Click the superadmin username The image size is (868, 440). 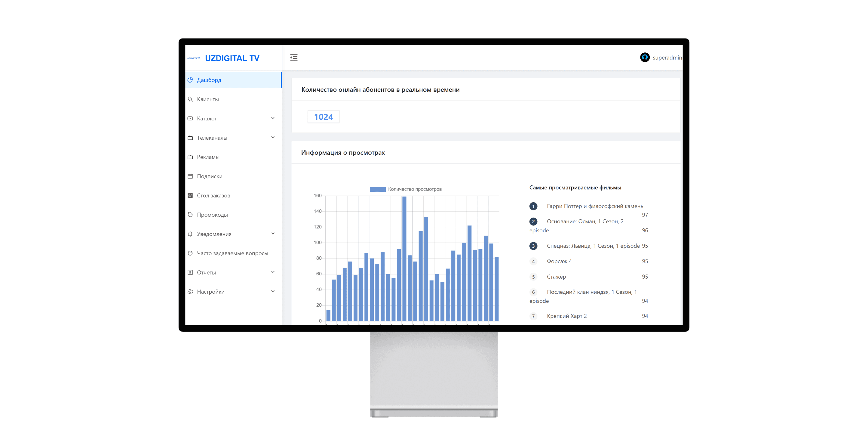(x=667, y=58)
